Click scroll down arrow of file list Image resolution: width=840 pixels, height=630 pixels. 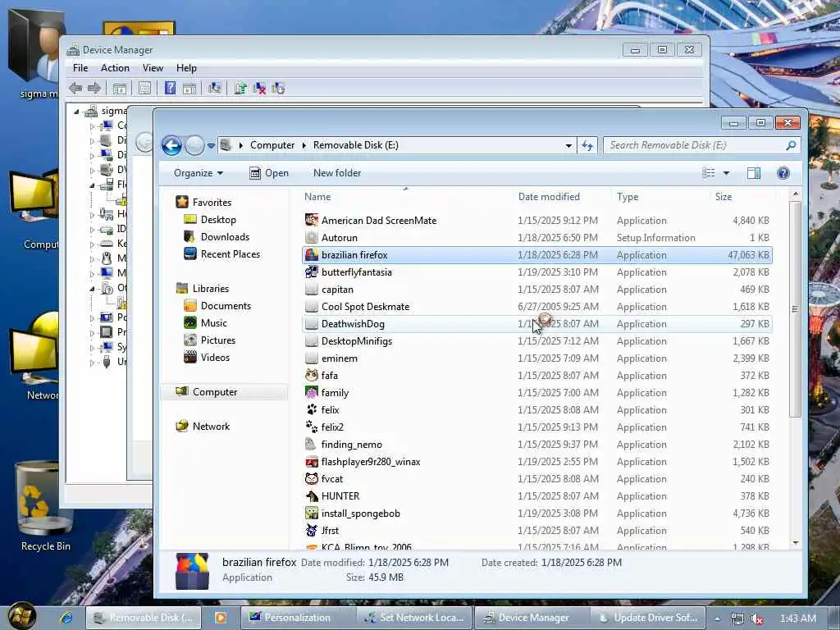[x=795, y=543]
